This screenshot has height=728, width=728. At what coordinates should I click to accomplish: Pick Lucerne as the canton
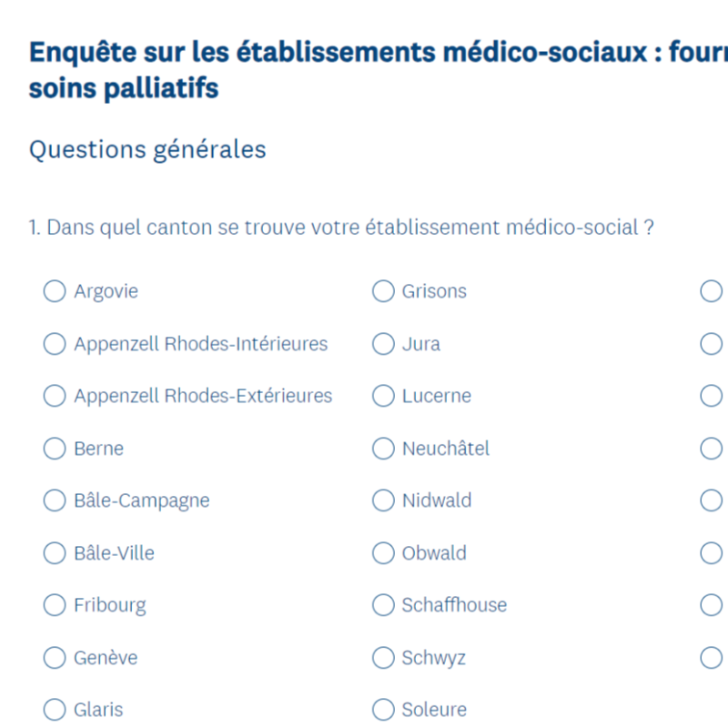[x=383, y=396]
